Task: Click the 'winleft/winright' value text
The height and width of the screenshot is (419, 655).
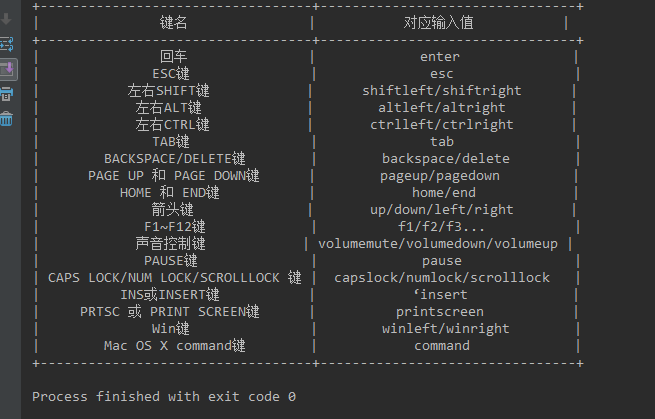Action: click(x=446, y=329)
